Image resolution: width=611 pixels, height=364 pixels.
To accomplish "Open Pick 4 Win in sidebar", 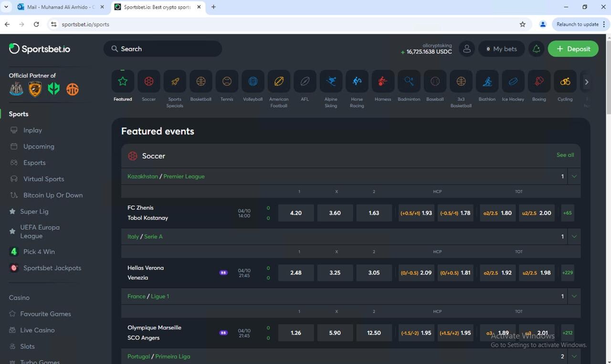I will (x=39, y=251).
